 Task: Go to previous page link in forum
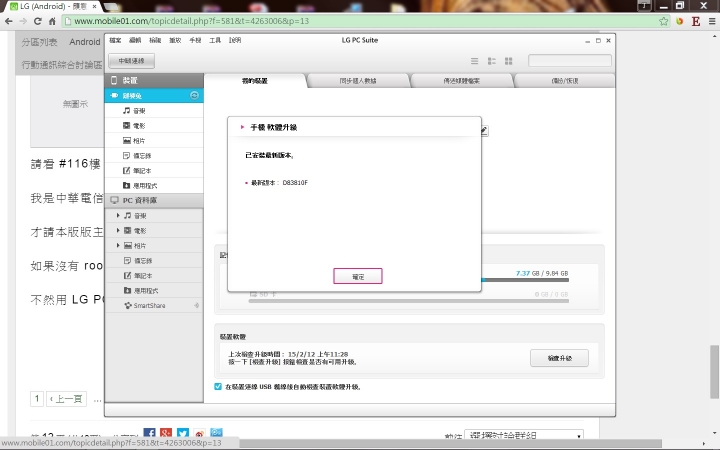tap(67, 399)
